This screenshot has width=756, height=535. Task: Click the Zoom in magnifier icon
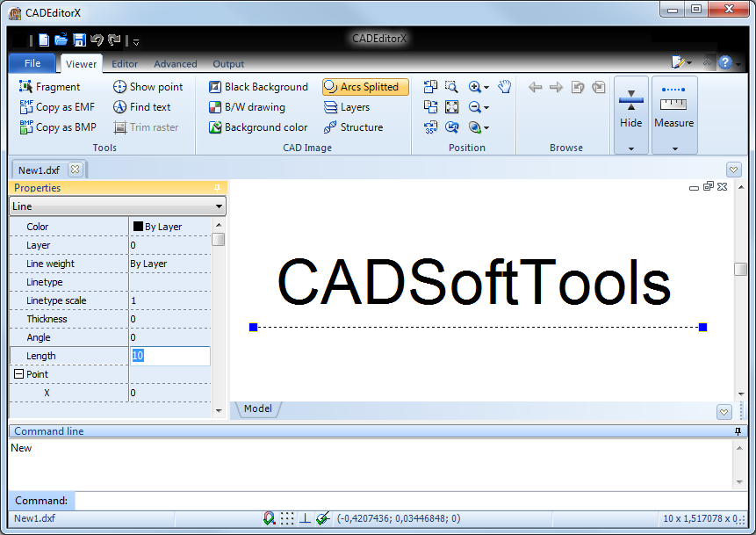474,87
